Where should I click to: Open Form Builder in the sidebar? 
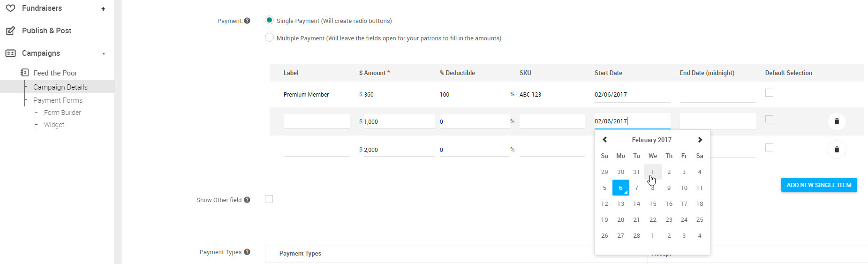pos(62,113)
